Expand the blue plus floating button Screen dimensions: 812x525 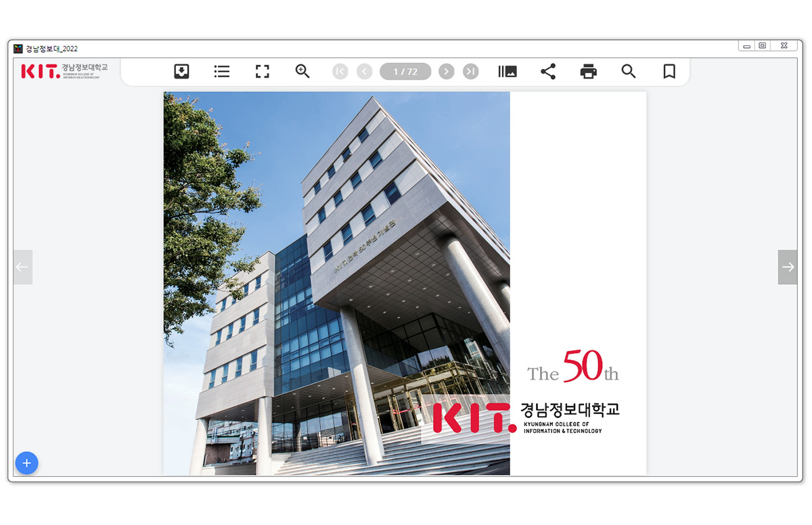(27, 463)
